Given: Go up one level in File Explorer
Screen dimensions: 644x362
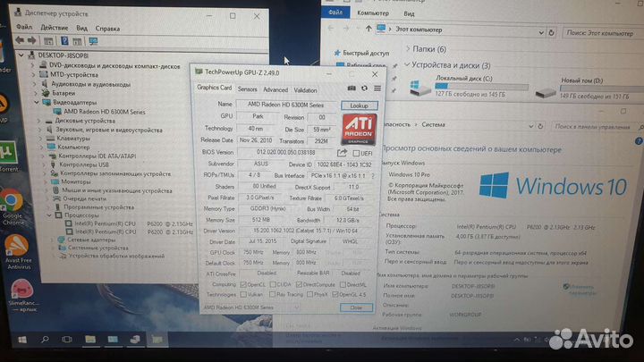Looking at the screenshot, I should tap(369, 29).
